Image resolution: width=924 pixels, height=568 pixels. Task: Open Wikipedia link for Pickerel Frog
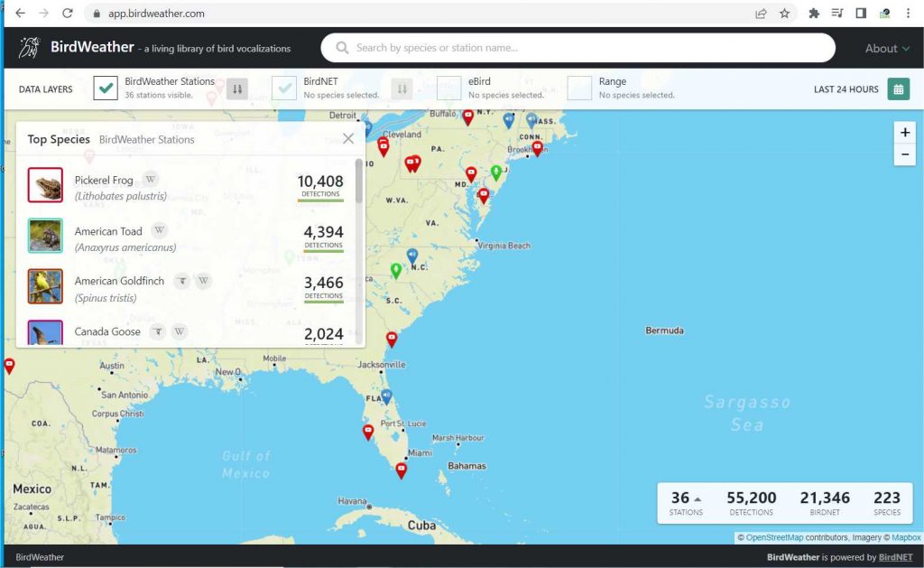[x=151, y=180]
